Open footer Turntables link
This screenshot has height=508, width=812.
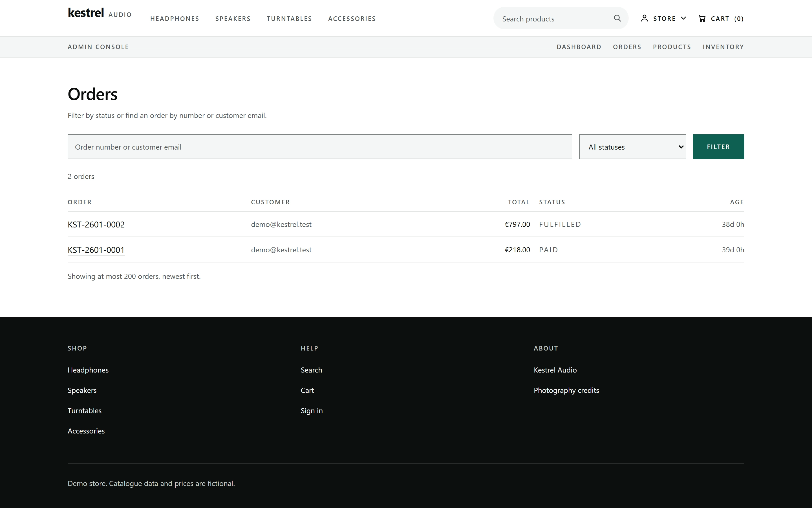(x=84, y=411)
